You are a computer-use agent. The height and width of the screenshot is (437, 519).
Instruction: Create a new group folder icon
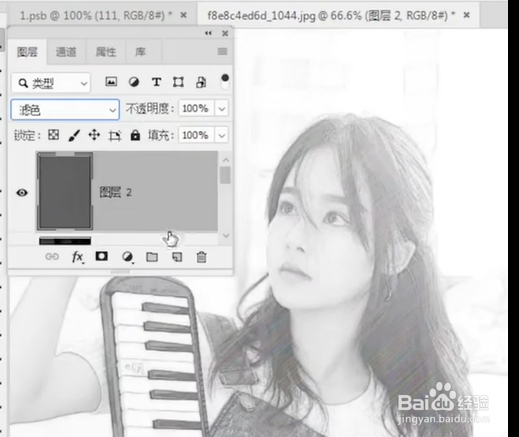152,257
